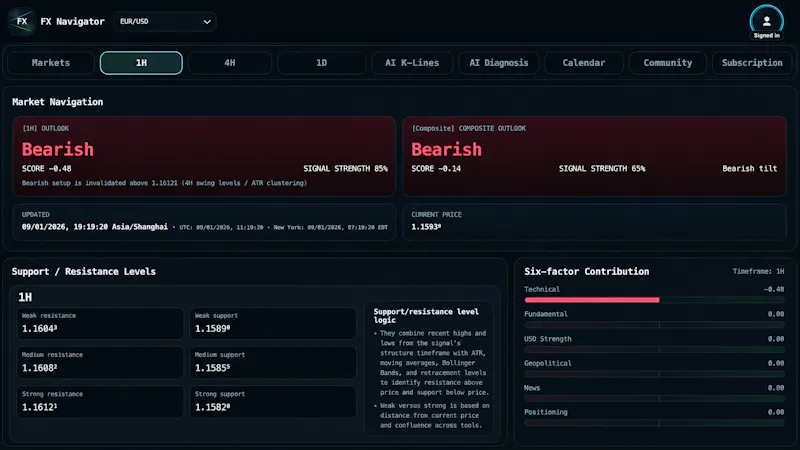Select the 1H Outlook Bearish card
Screen dimensions: 800x450
click(204, 156)
